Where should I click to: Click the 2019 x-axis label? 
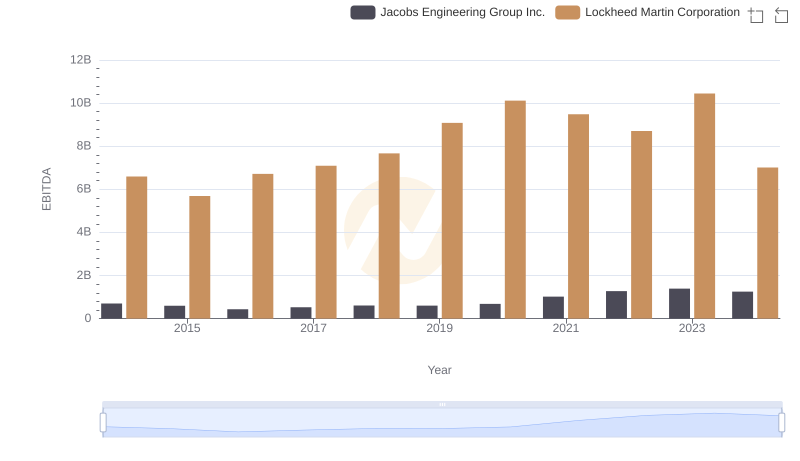click(x=439, y=328)
